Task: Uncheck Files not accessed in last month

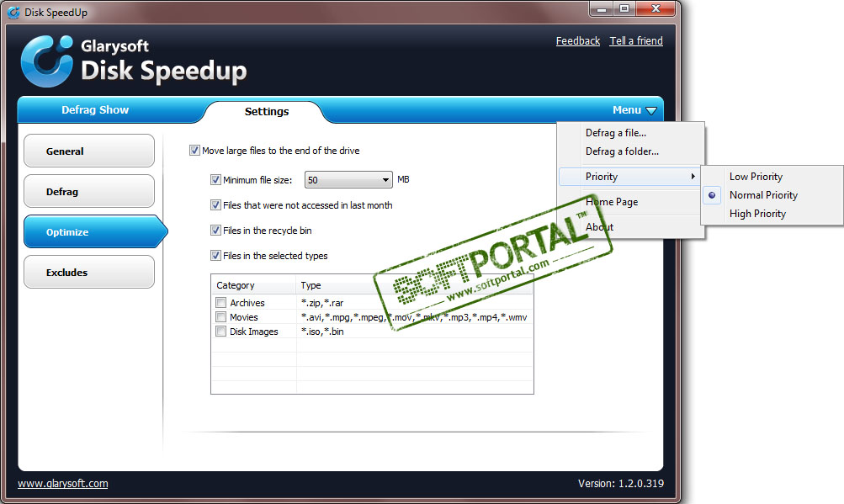Action: (216, 205)
